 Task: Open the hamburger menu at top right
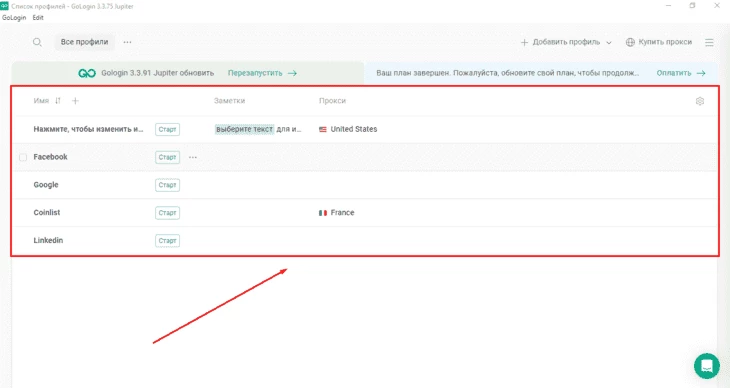pyautogui.click(x=709, y=42)
